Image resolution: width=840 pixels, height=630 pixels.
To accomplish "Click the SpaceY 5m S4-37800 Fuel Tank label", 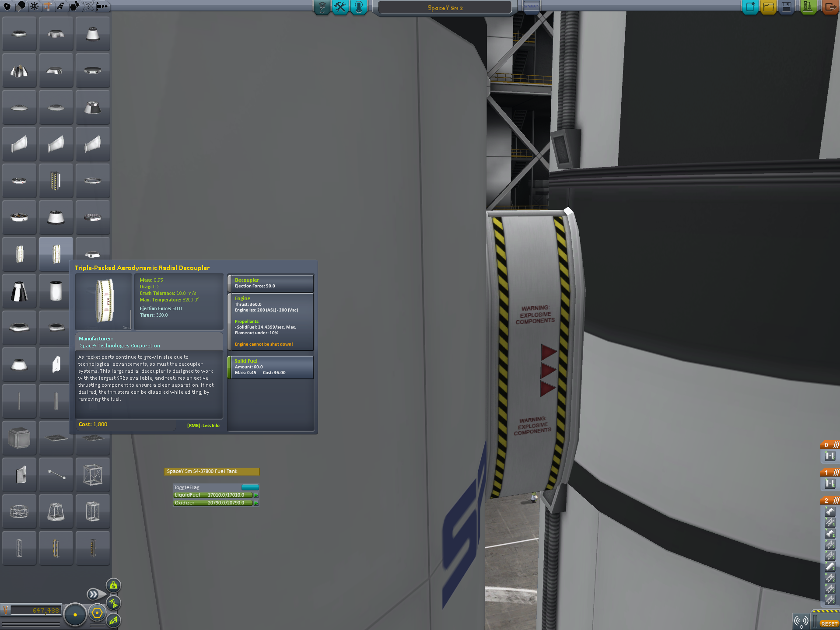I will [212, 471].
